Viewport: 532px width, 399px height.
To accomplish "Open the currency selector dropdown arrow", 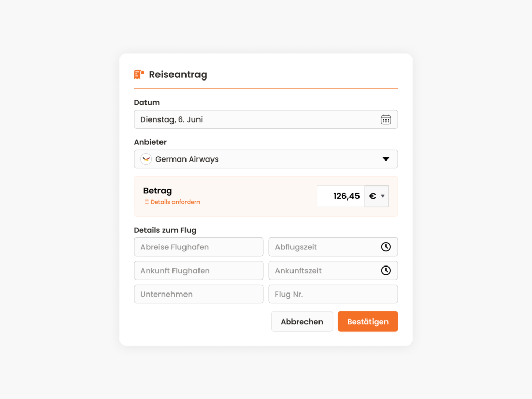I will pyautogui.click(x=383, y=196).
